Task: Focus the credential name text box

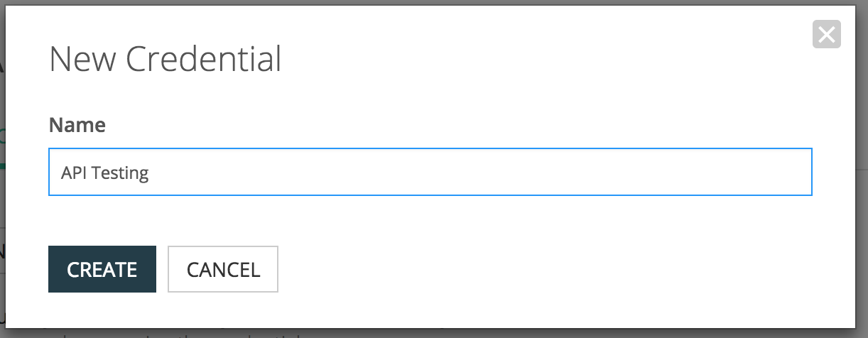Action: [x=430, y=172]
